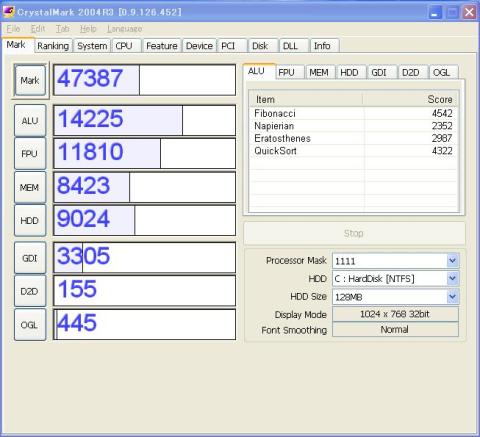Run the ALU benchmark button
The height and width of the screenshot is (437, 480).
[x=30, y=120]
